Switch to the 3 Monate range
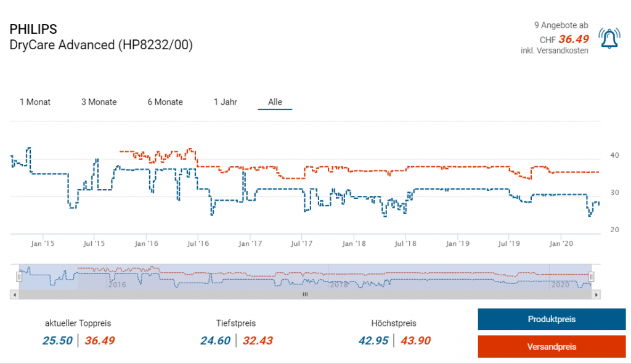631x364 pixels. click(x=99, y=102)
